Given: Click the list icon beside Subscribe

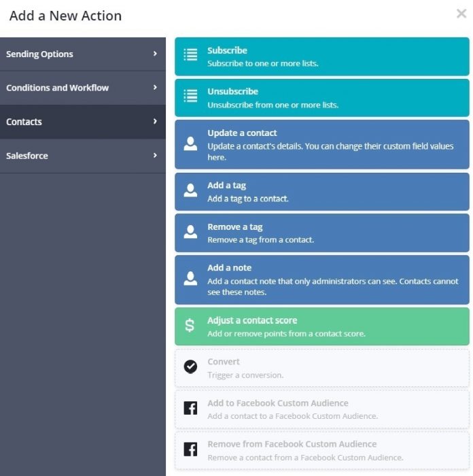Looking at the screenshot, I should click(x=191, y=56).
